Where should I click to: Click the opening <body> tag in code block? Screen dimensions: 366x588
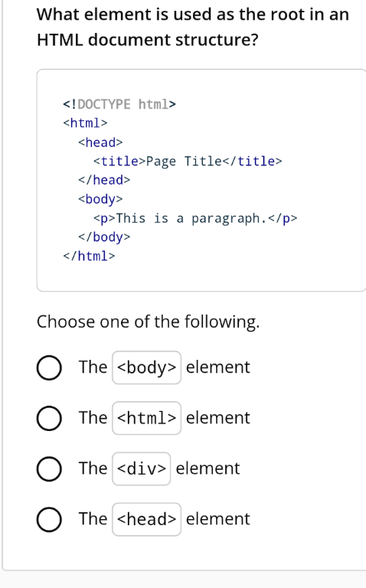pos(100,199)
